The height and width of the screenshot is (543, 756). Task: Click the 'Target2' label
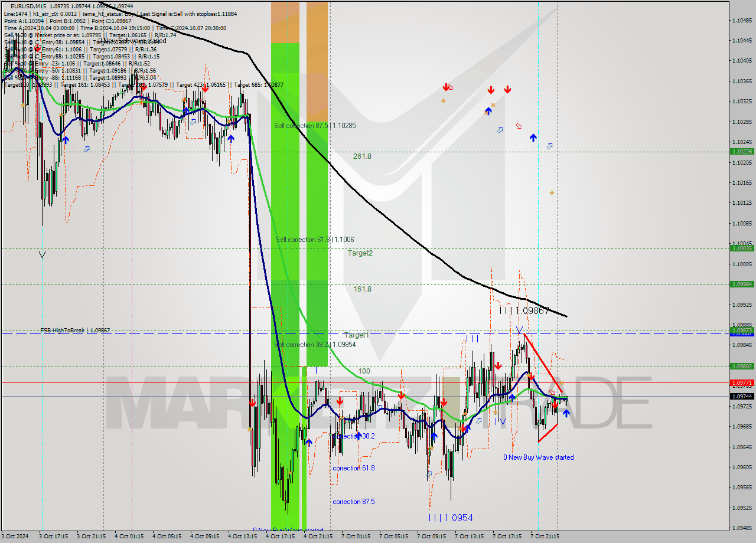pyautogui.click(x=360, y=253)
